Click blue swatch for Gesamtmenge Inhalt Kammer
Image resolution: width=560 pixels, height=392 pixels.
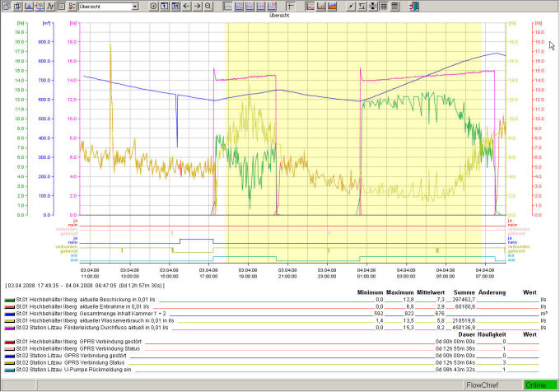10,314
